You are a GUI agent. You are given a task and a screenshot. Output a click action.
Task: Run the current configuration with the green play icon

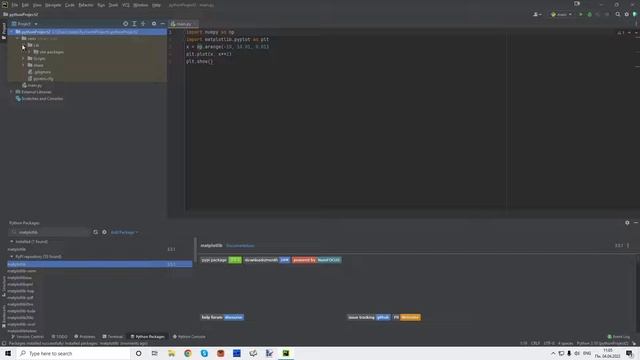(x=581, y=14)
